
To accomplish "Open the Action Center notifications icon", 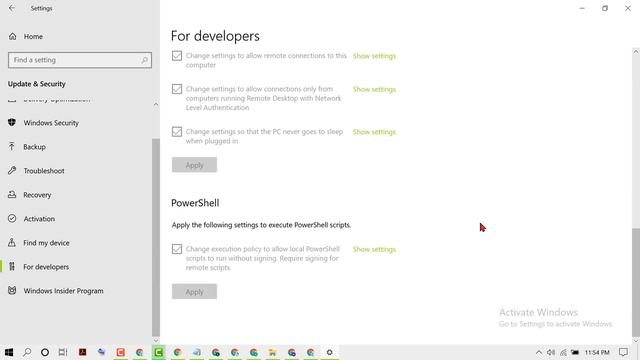I will point(623,352).
